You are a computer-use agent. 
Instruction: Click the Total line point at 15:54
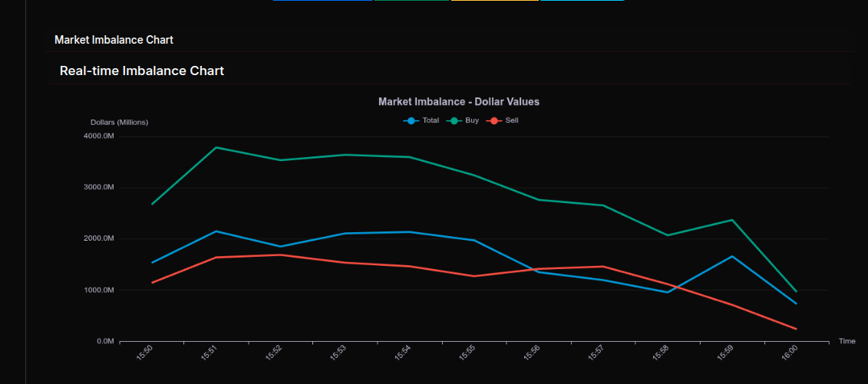[x=410, y=231]
